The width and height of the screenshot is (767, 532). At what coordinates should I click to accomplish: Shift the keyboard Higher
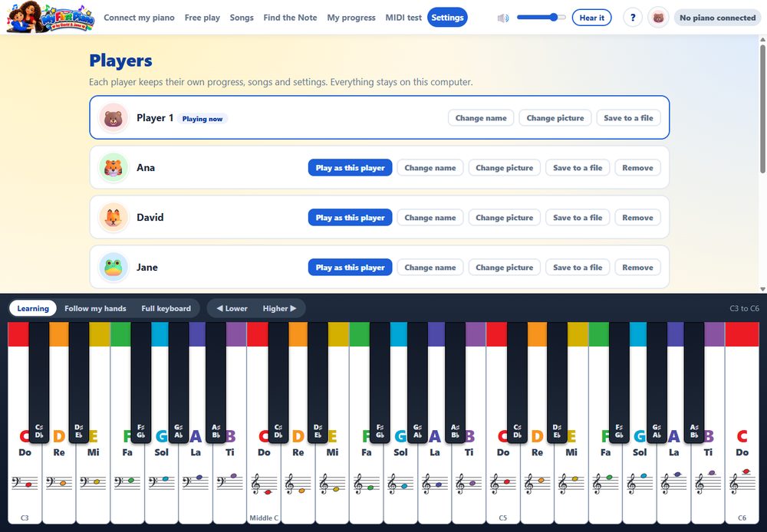point(279,308)
